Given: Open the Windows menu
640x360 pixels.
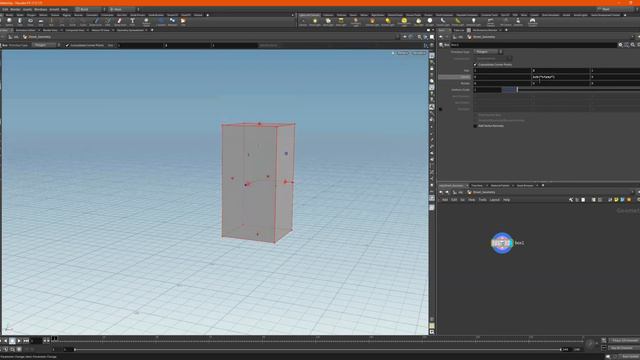Looking at the screenshot, I should tap(40, 9).
